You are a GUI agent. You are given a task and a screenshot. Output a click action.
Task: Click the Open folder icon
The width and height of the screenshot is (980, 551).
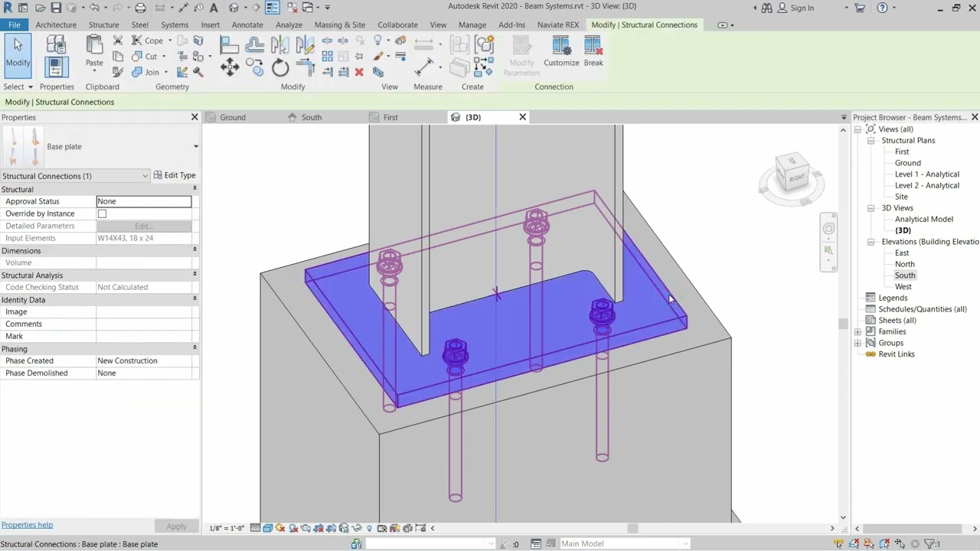coord(40,8)
